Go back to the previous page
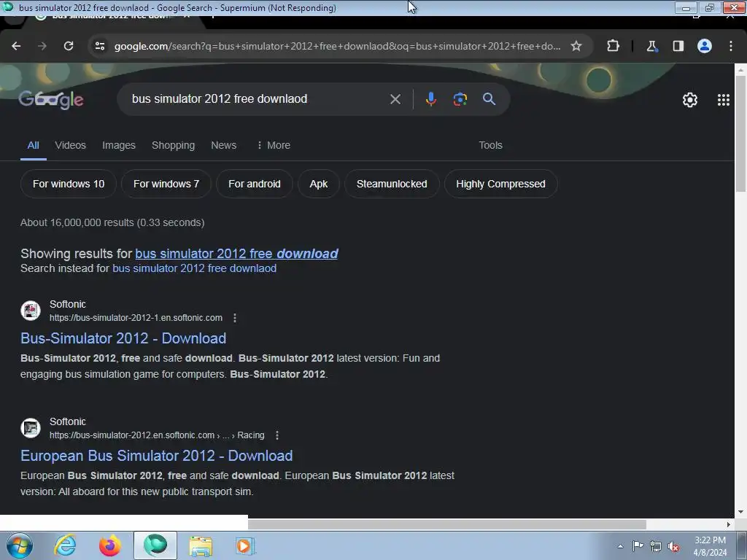The width and height of the screenshot is (747, 560). [x=16, y=46]
